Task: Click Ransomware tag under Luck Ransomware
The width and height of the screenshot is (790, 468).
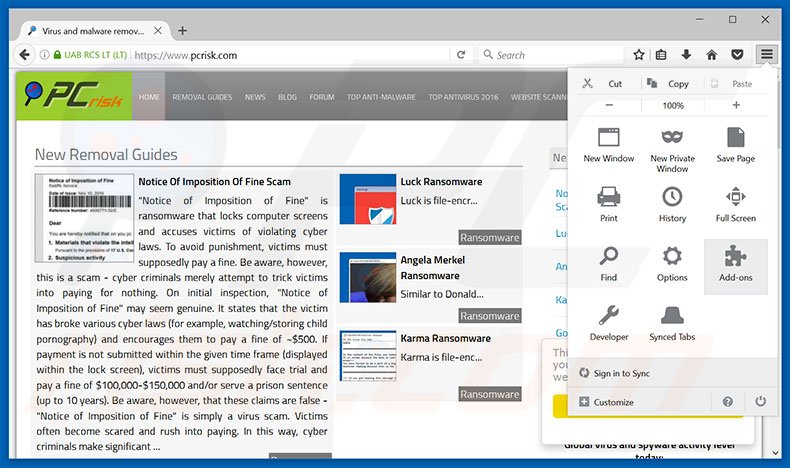Action: pyautogui.click(x=490, y=237)
